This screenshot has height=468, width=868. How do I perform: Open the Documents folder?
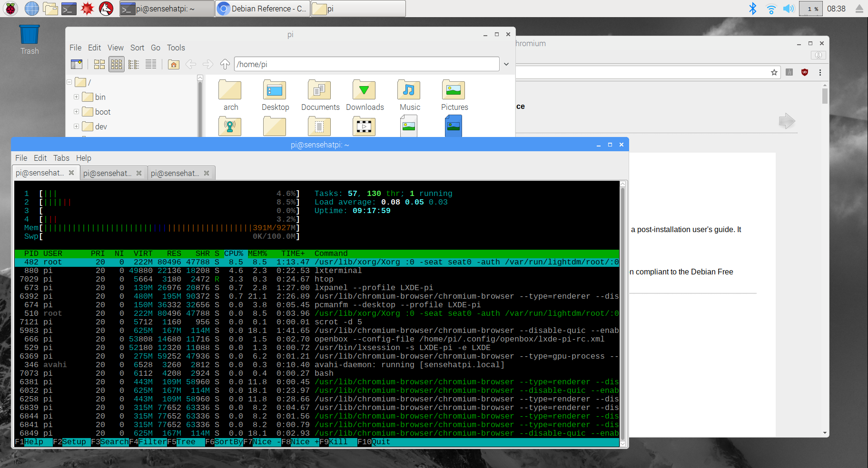pos(320,95)
